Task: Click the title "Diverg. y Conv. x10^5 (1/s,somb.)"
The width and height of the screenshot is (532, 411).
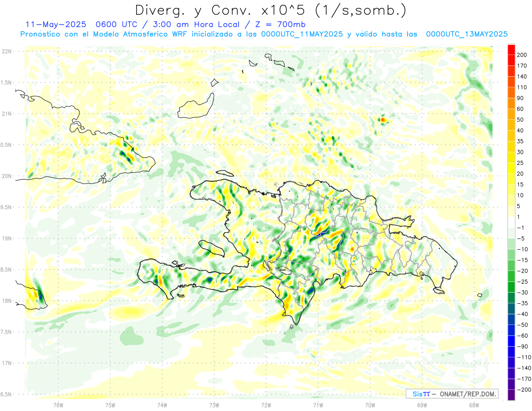Action: tap(270, 10)
